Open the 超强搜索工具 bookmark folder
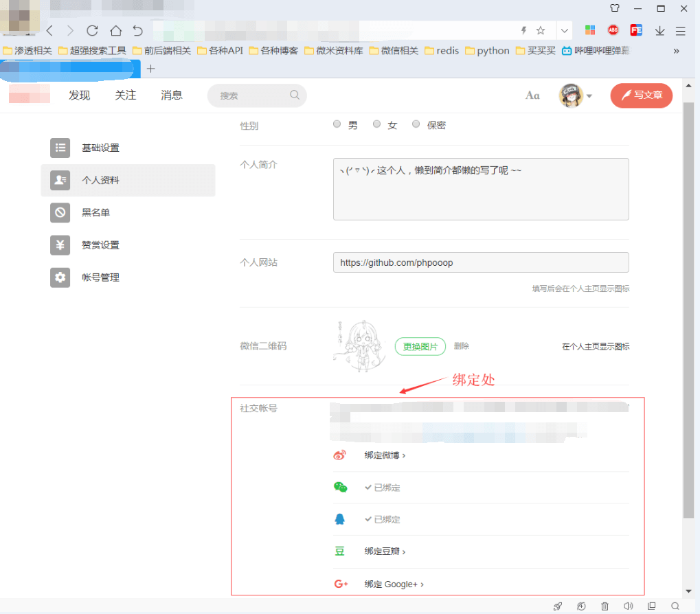This screenshot has width=700, height=614. tap(93, 51)
